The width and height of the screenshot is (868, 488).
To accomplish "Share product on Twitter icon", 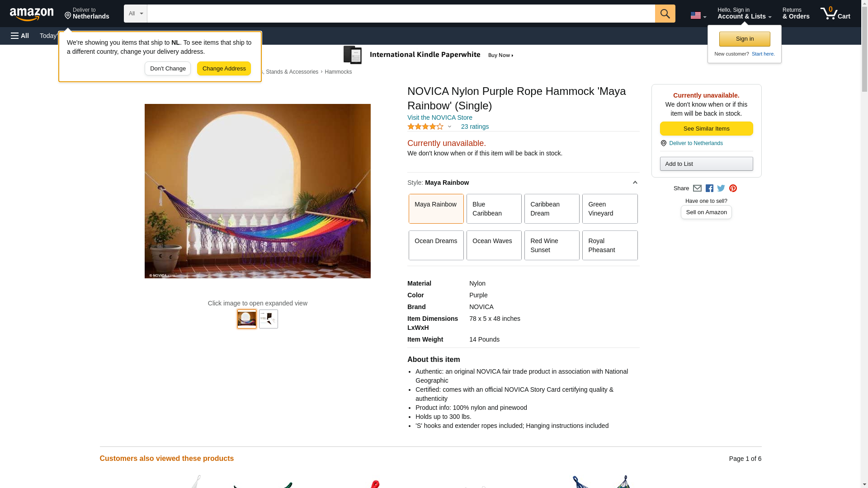I will (x=721, y=188).
